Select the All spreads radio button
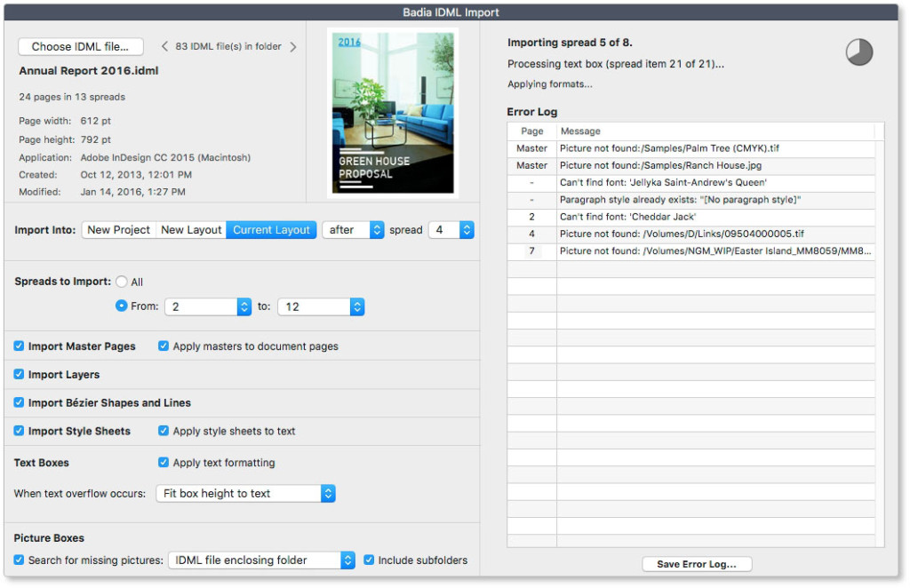910x588 pixels. (x=122, y=282)
